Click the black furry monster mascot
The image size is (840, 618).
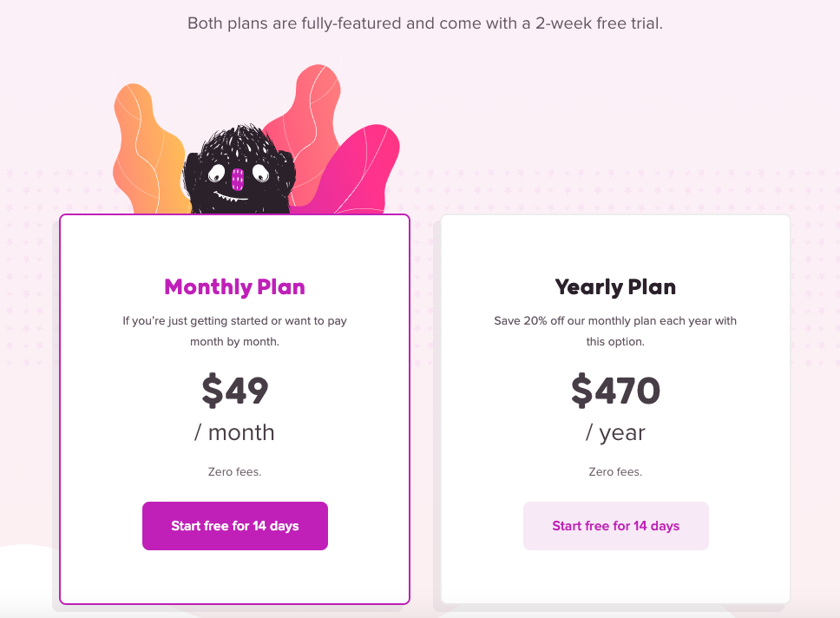[x=239, y=170]
